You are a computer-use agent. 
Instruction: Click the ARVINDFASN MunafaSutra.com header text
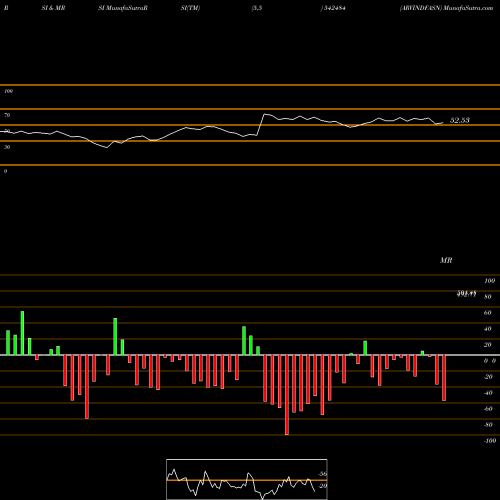coord(446,8)
